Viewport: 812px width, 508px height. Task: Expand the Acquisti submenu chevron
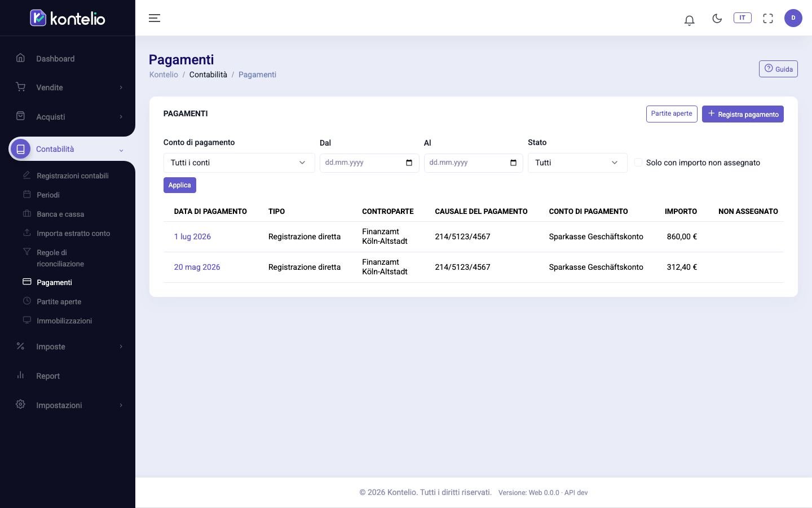click(x=121, y=117)
